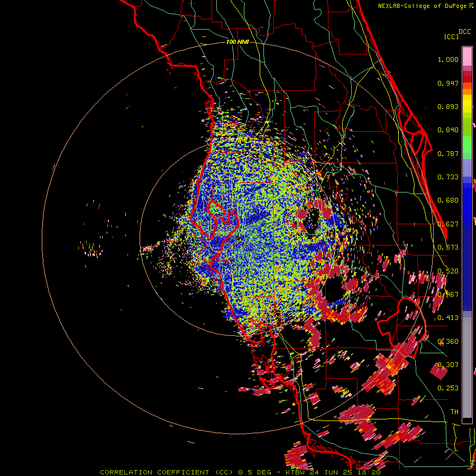476x476 pixels.
Task: Click the 50 NMI range ring label
Action: 237,140
